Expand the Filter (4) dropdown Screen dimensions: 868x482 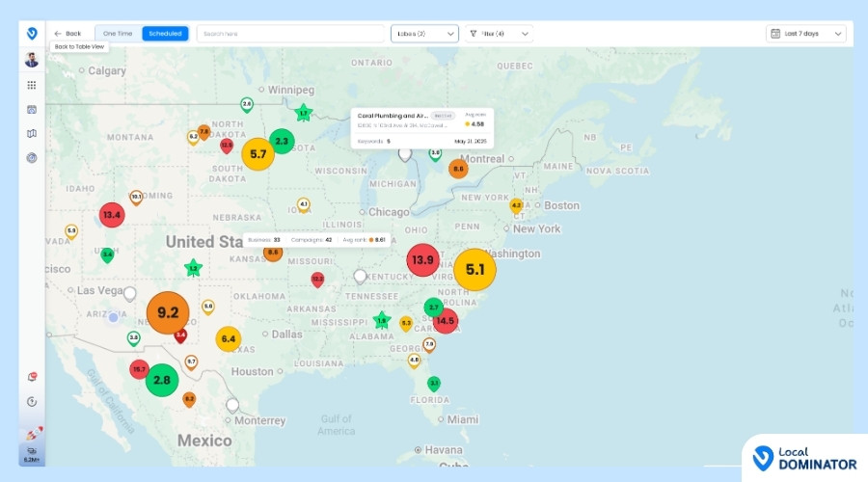click(499, 34)
